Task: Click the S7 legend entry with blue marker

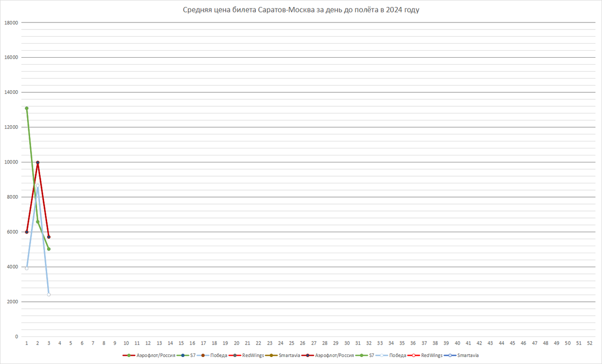Action: tap(186, 355)
